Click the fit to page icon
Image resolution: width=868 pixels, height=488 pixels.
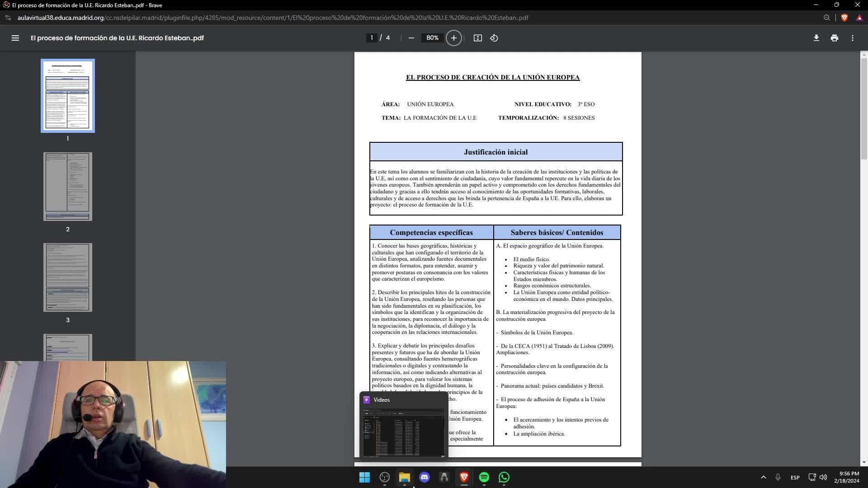[x=477, y=38]
